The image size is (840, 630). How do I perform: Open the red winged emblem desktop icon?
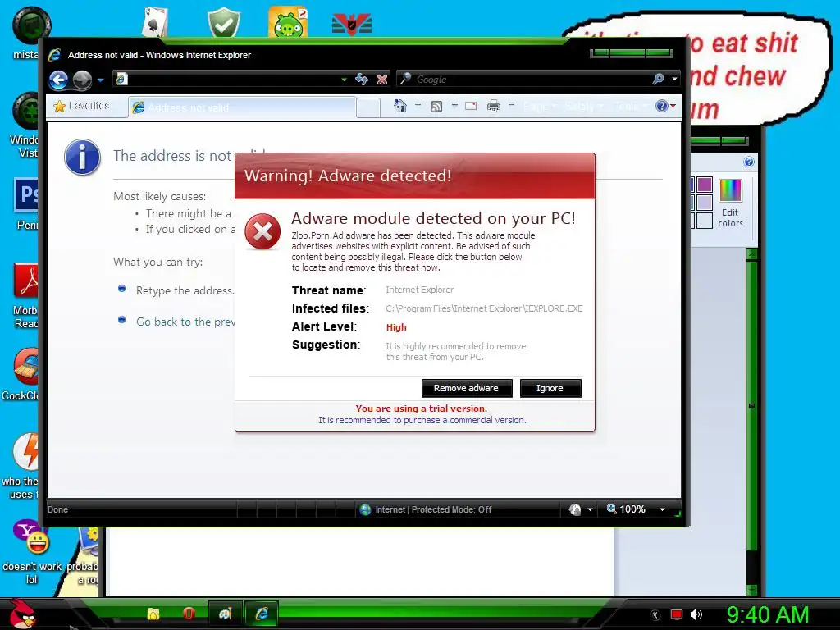click(x=351, y=24)
